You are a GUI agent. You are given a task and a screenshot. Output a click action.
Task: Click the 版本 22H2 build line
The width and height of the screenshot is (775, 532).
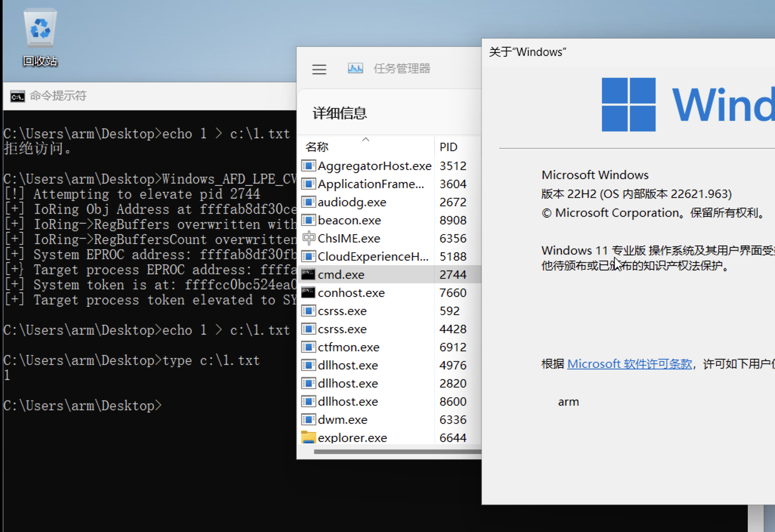636,194
